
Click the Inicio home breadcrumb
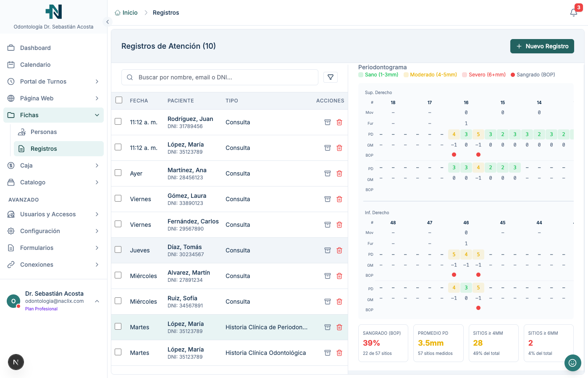pyautogui.click(x=126, y=13)
